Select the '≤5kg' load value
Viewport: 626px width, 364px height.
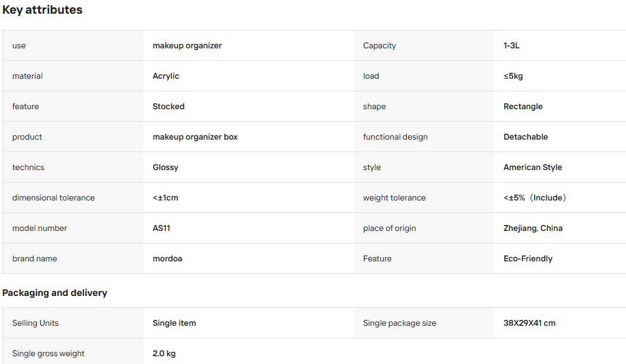click(513, 76)
